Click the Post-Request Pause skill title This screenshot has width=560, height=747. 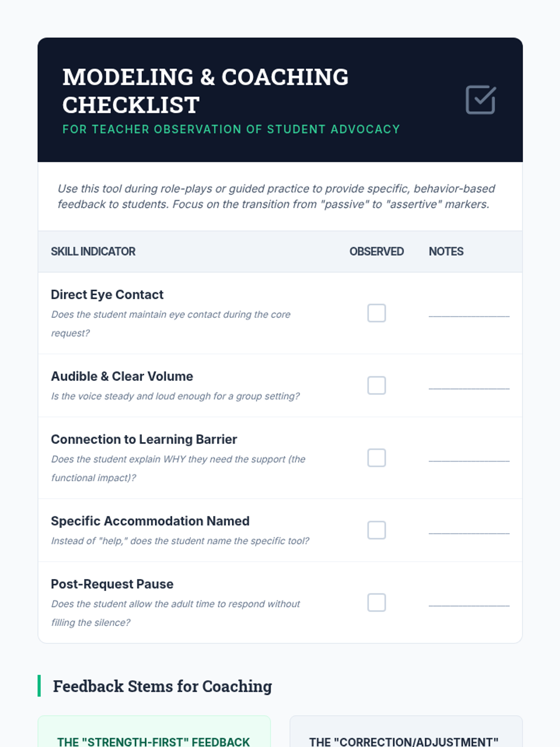(112, 584)
